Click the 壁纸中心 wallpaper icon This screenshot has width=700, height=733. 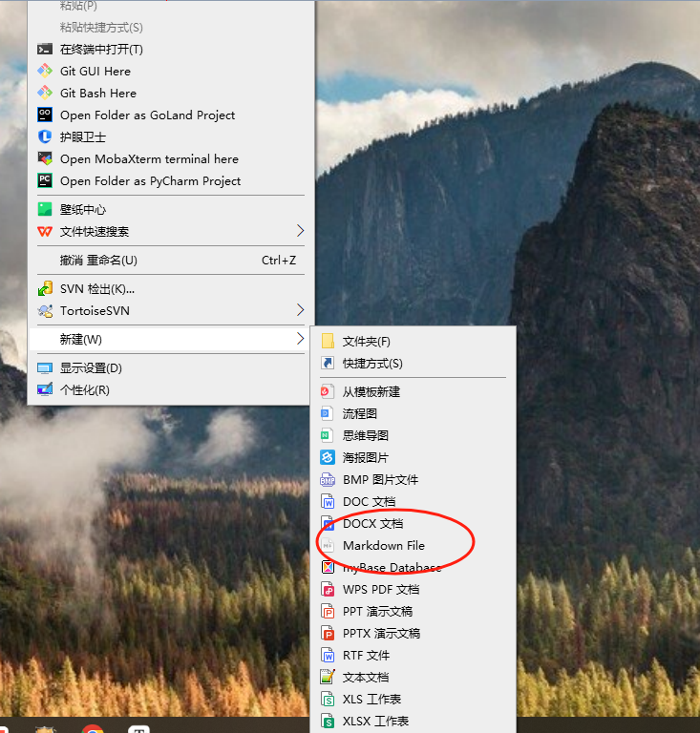click(x=44, y=209)
